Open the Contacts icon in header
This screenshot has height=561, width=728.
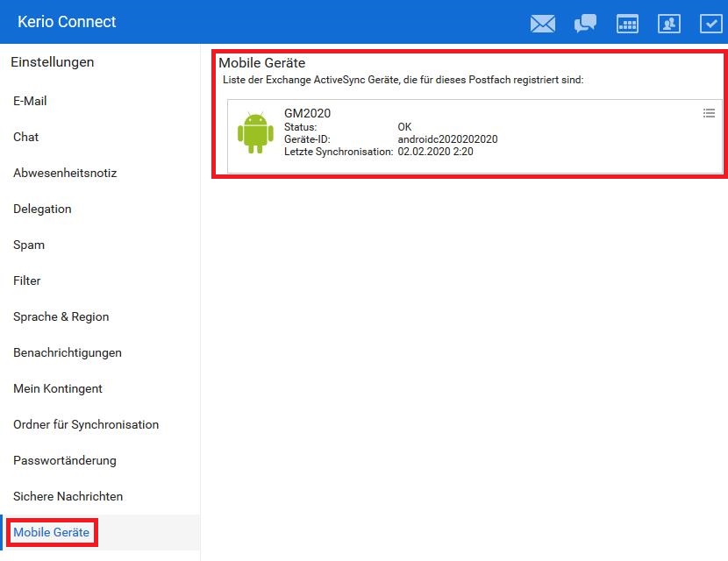coord(669,24)
